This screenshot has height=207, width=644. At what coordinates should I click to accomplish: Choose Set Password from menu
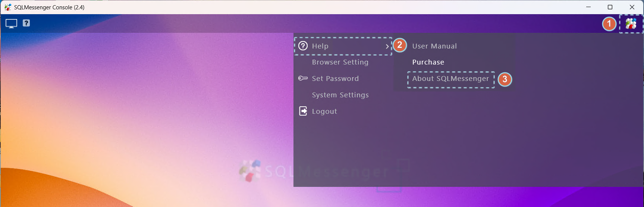(335, 79)
